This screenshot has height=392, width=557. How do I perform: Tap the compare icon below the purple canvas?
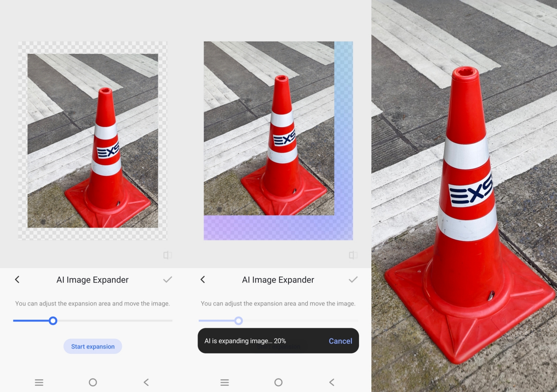click(353, 255)
